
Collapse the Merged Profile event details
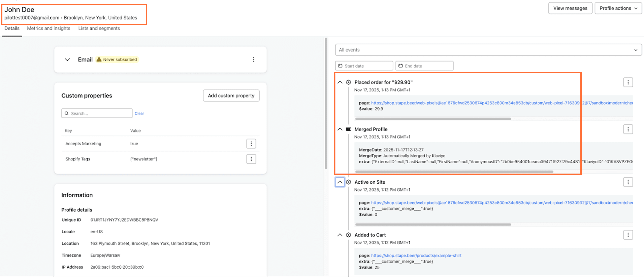[x=340, y=129]
